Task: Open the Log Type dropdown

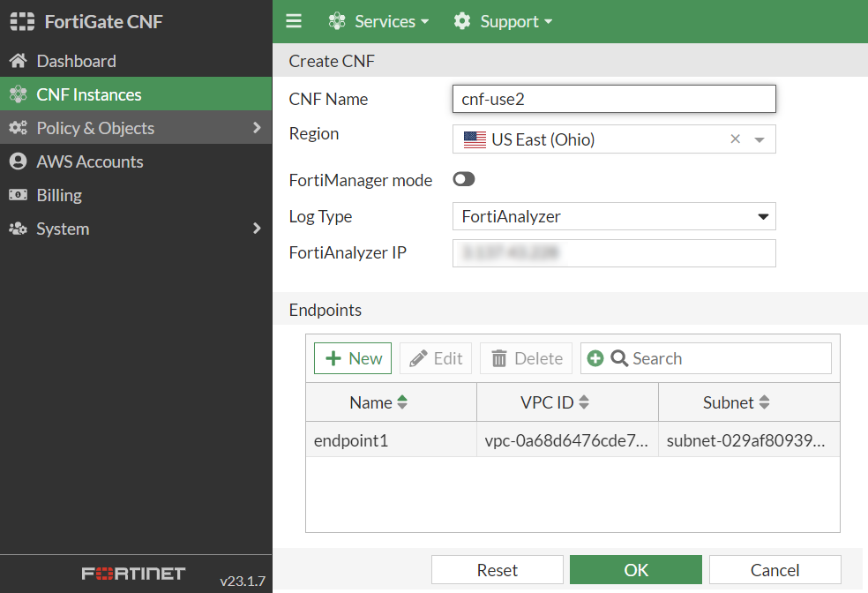Action: tap(762, 216)
